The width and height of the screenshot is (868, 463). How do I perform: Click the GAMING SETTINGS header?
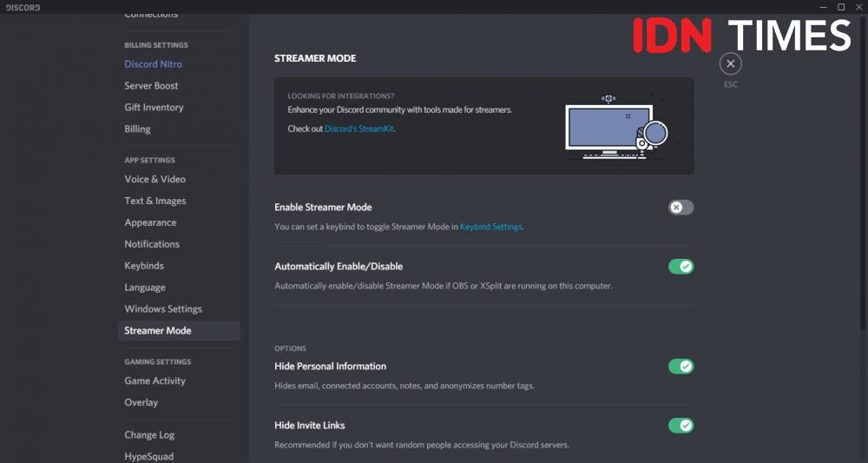pos(158,361)
